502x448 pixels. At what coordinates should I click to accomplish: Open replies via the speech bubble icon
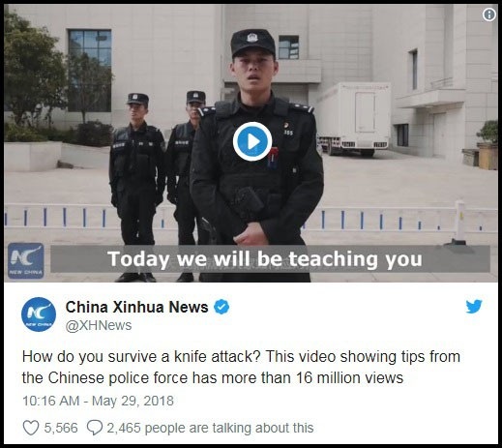[x=95, y=428]
